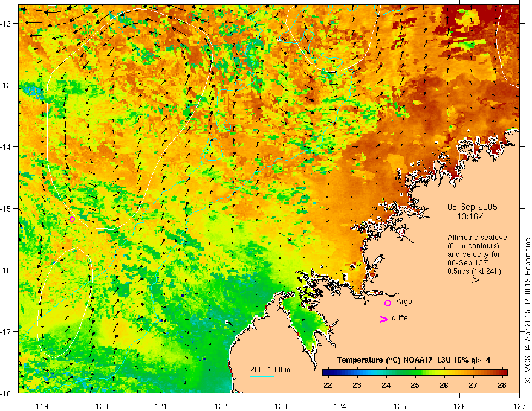Screen dimensions: 532x411
Task: Click the '0.5m/s (1kt 24h)' scale label
Action: pyautogui.click(x=474, y=271)
